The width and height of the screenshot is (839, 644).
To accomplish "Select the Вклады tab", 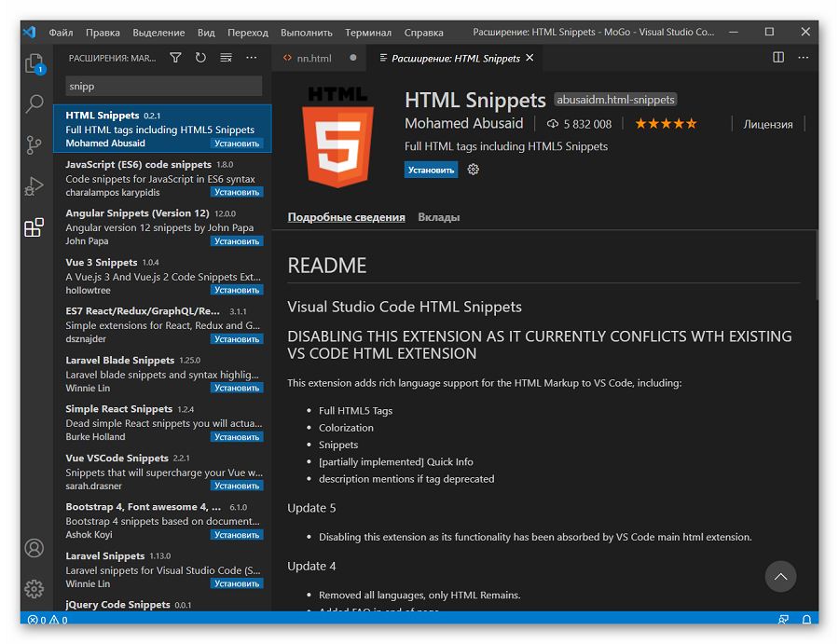I will (439, 217).
